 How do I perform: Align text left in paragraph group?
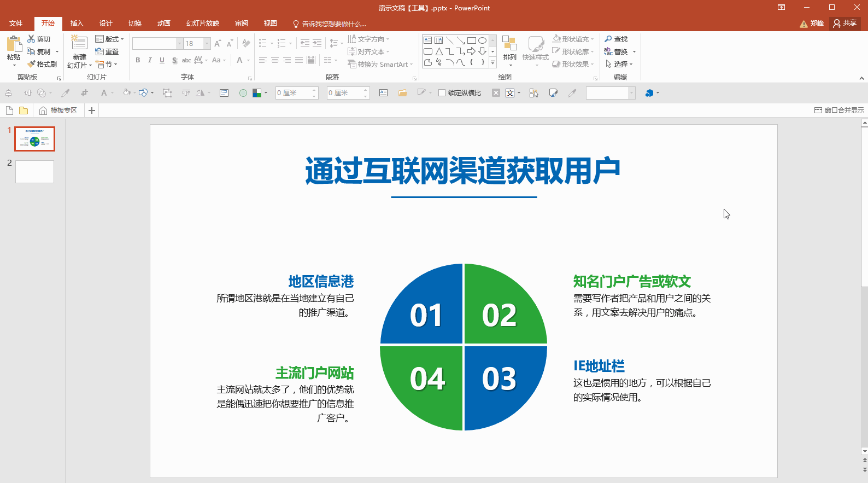263,60
